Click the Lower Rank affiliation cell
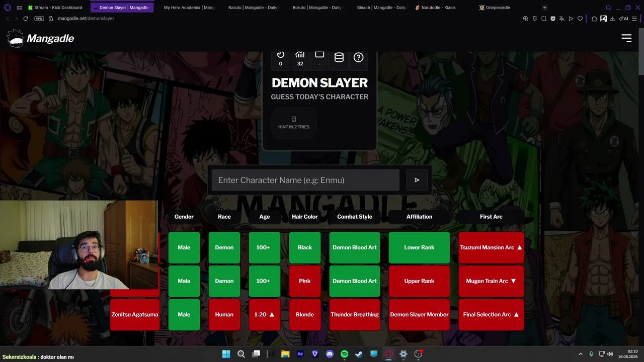The height and width of the screenshot is (362, 644). tap(419, 247)
